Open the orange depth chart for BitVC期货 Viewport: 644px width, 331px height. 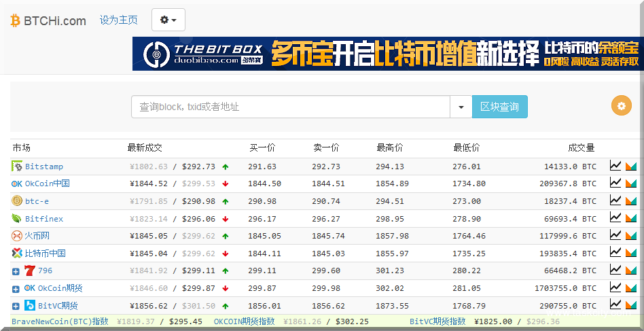point(631,304)
